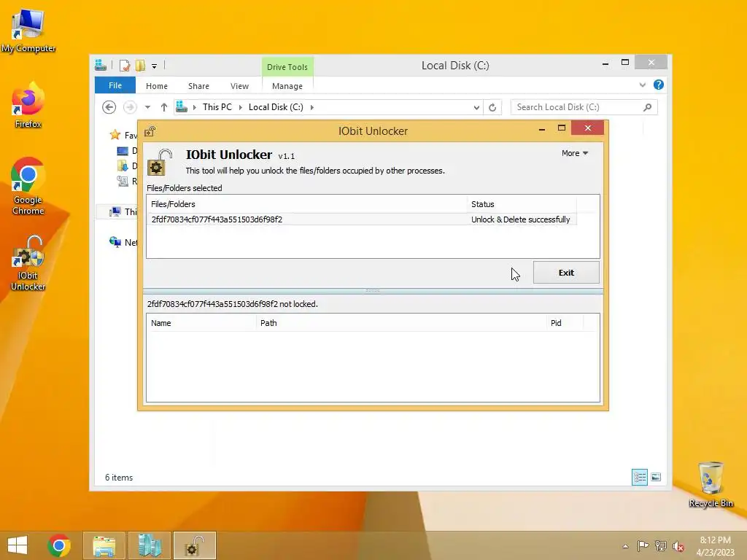Click the Pid column header
This screenshot has height=560, width=747.
click(565, 323)
